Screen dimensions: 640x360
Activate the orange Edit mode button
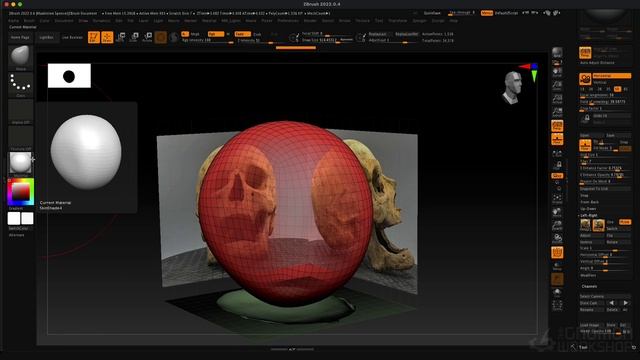94,37
